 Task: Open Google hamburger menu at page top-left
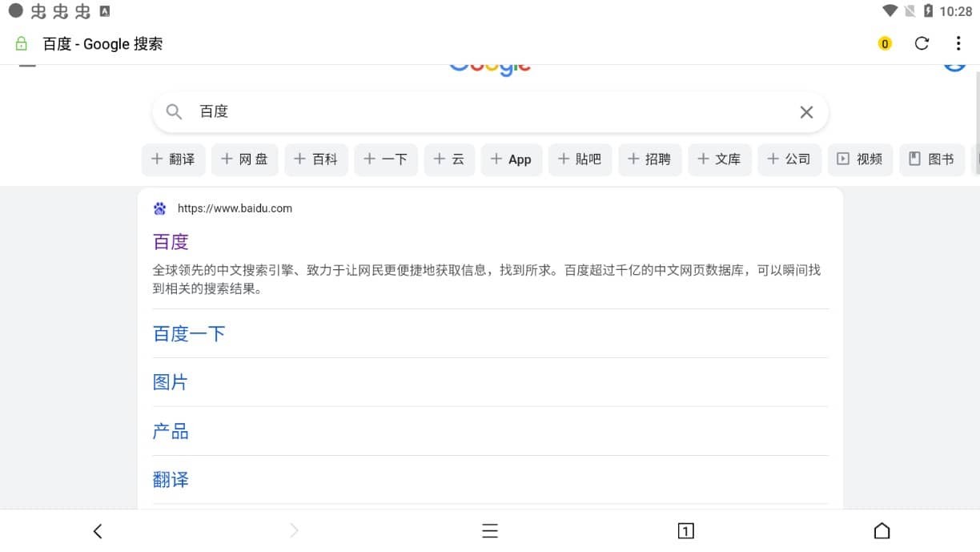pyautogui.click(x=27, y=66)
